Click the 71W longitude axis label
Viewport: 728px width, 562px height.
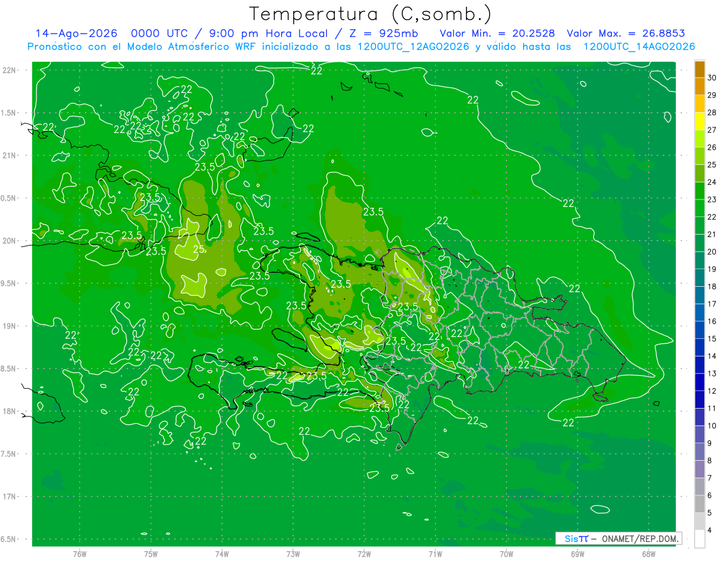point(435,554)
